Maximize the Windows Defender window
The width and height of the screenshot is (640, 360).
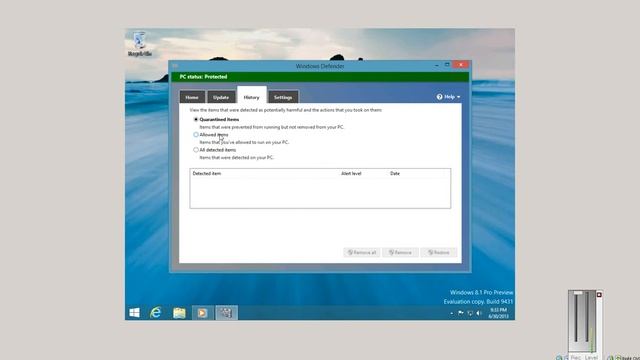[x=447, y=65]
